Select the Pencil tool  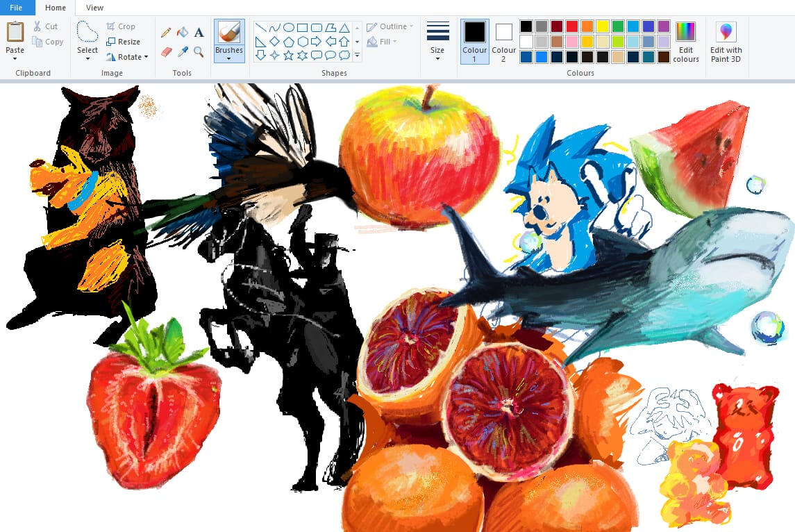[166, 33]
